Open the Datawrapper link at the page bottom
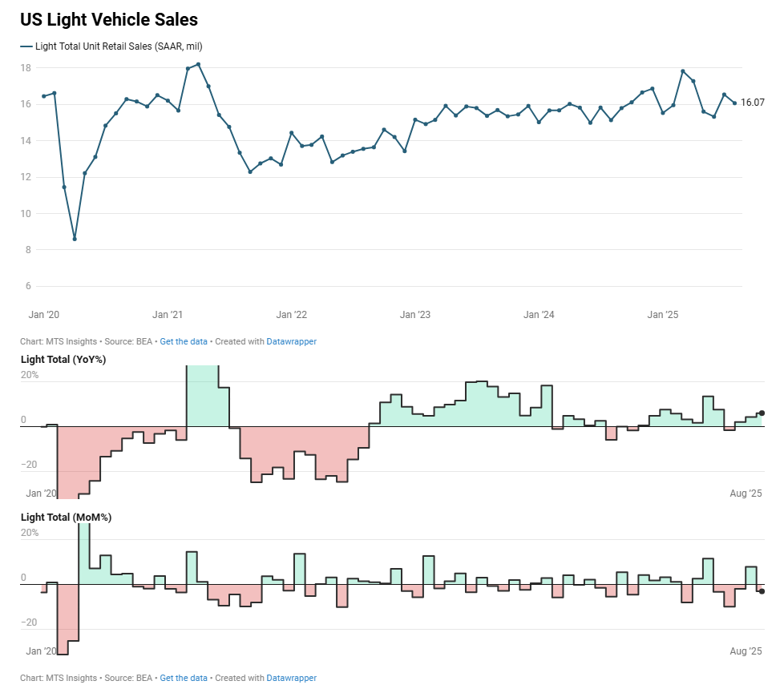This screenshot has height=693, width=784. [x=291, y=678]
